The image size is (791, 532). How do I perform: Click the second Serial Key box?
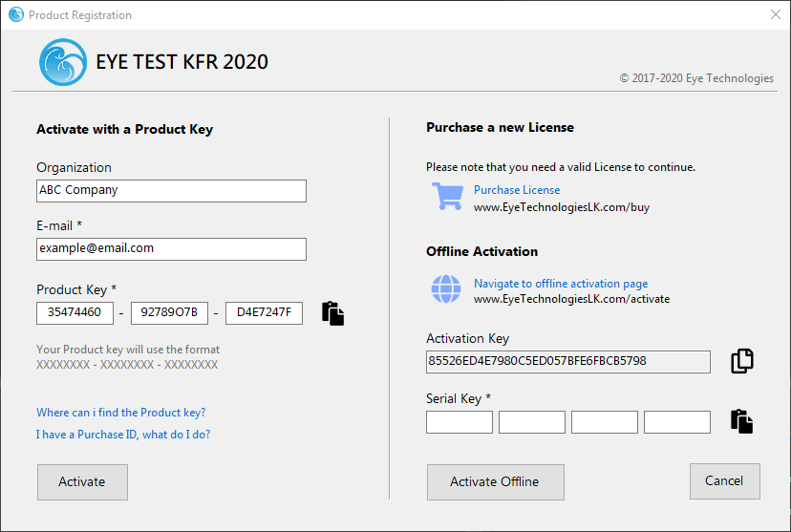click(x=532, y=422)
